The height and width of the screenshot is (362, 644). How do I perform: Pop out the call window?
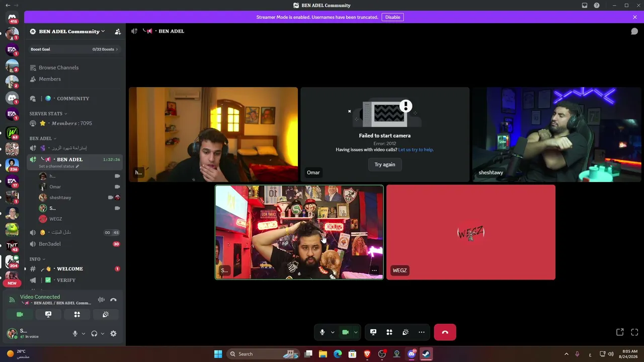620,332
